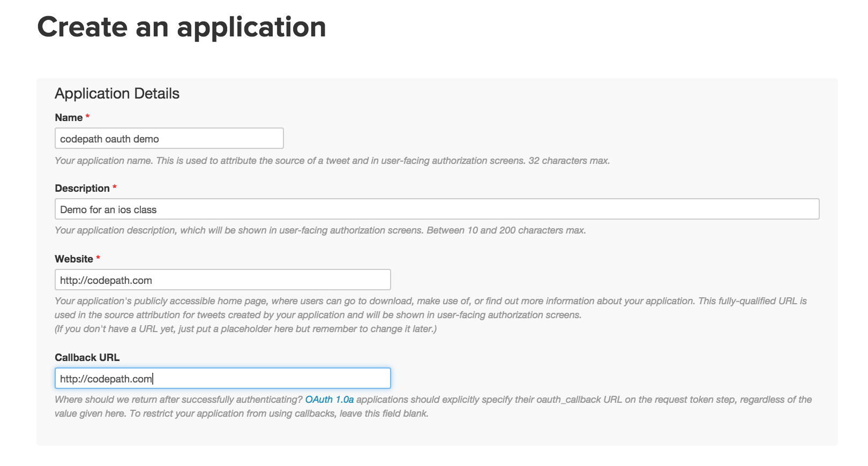Click the Name input field
The height and width of the screenshot is (466, 868).
click(x=169, y=138)
